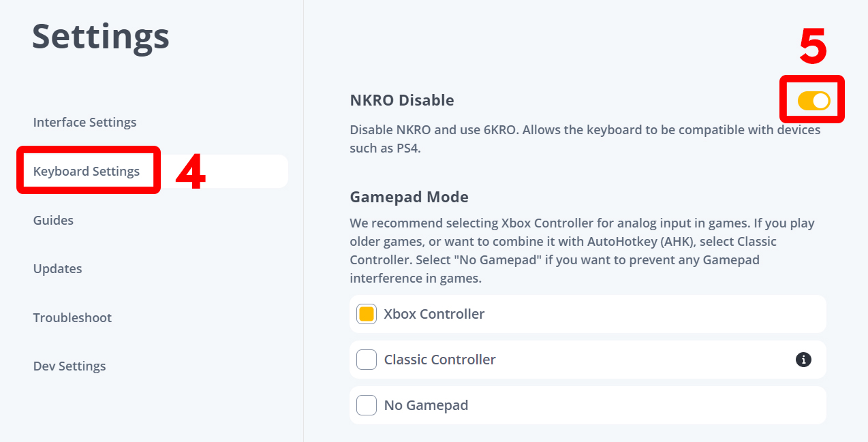868x442 pixels.
Task: Click the Xbox Controller option label
Action: (434, 314)
